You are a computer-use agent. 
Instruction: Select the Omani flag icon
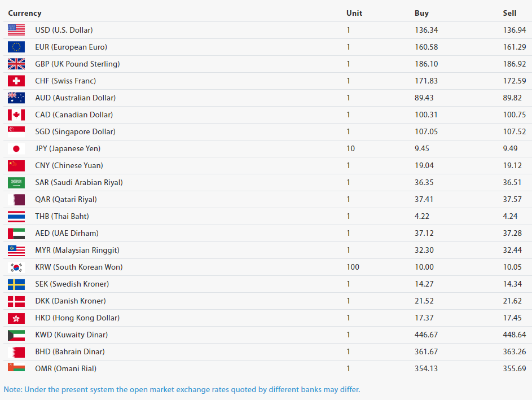click(x=16, y=367)
